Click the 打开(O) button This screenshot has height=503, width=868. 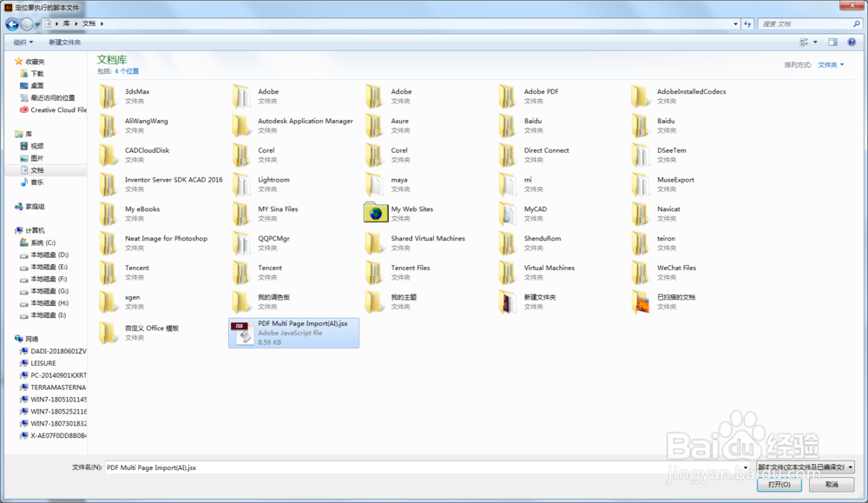(x=779, y=484)
